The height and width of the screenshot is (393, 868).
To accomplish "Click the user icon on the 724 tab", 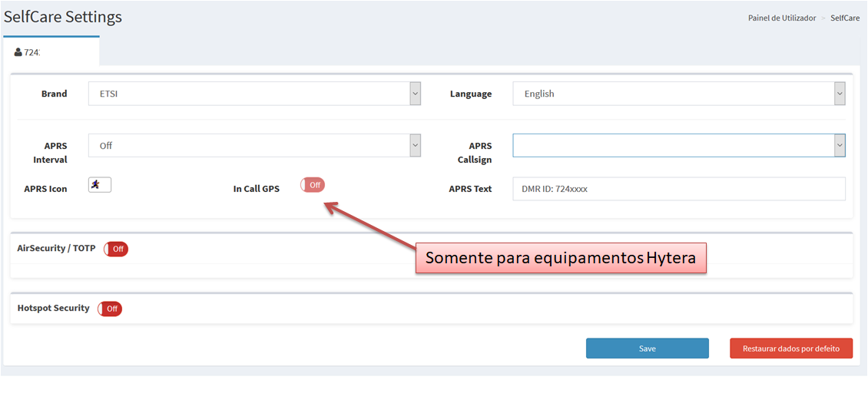I will pos(18,52).
